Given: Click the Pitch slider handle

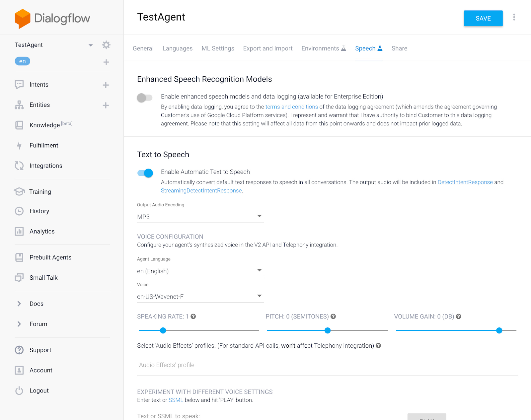Looking at the screenshot, I should pos(328,330).
